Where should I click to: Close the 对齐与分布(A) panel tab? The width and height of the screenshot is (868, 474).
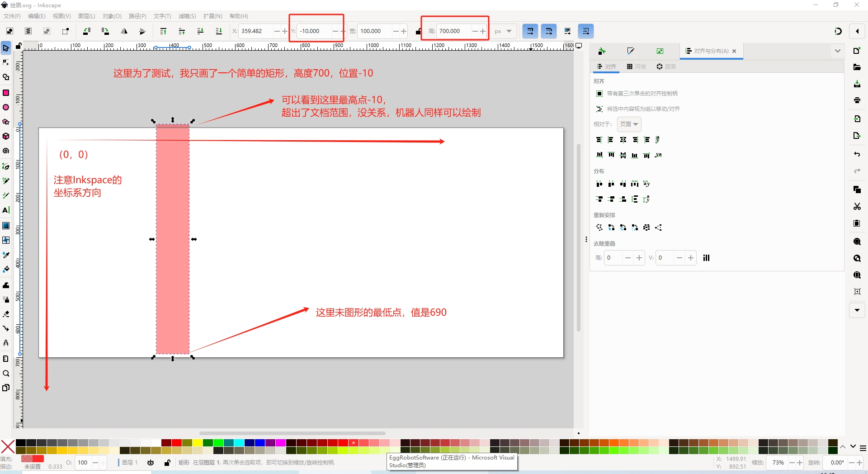pos(734,51)
